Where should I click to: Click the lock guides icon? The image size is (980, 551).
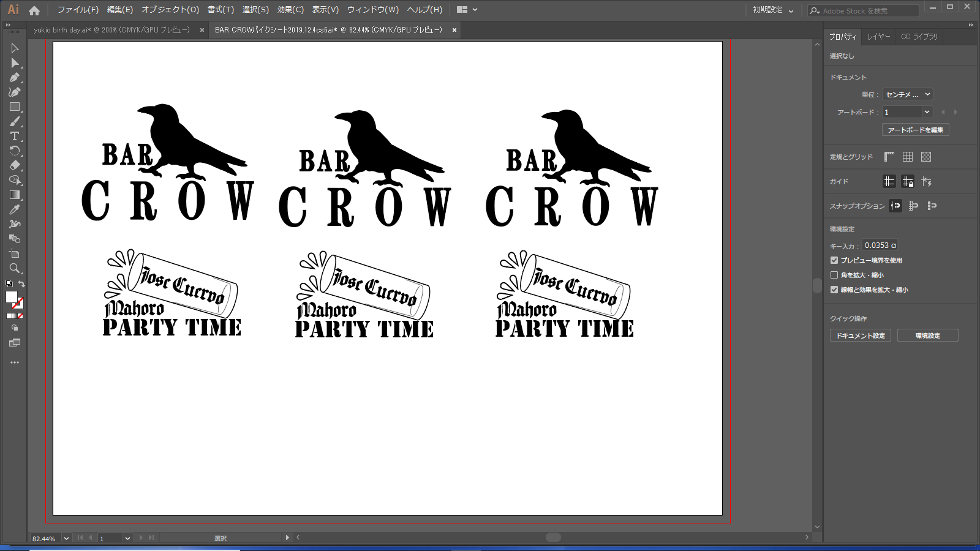pos(908,181)
